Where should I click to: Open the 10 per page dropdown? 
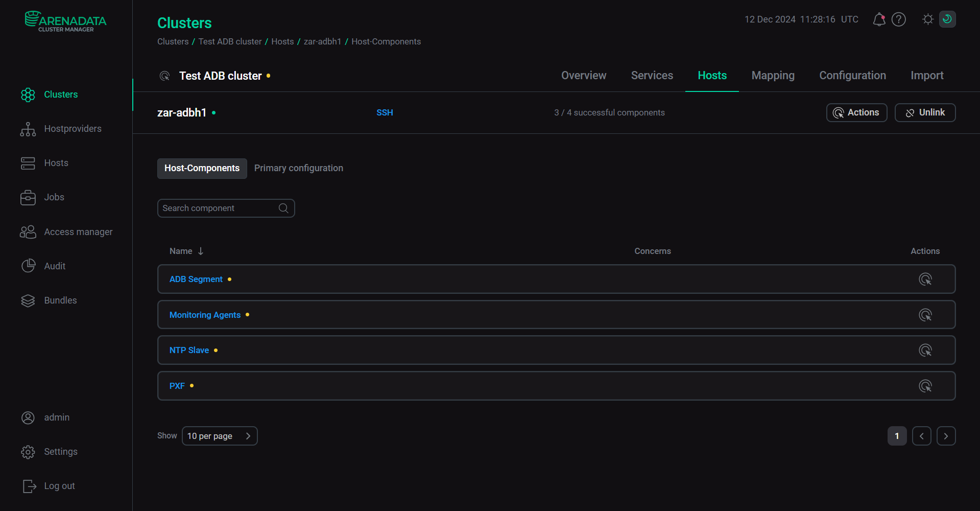(220, 436)
